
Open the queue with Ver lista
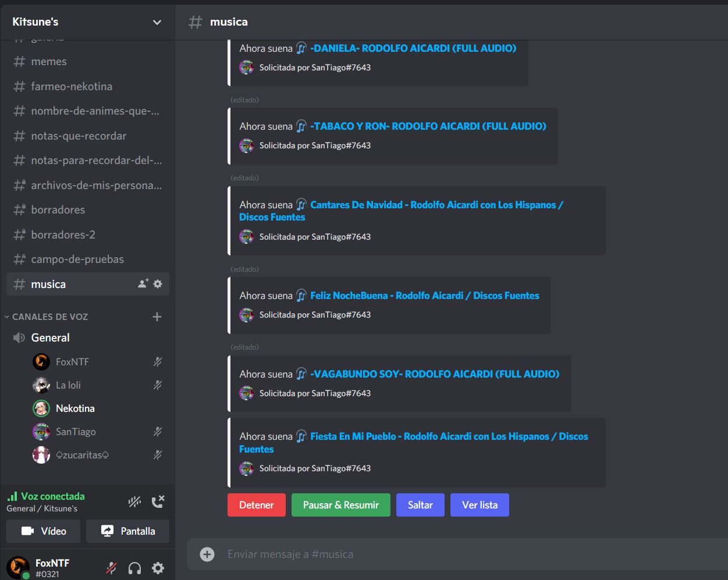(x=480, y=505)
